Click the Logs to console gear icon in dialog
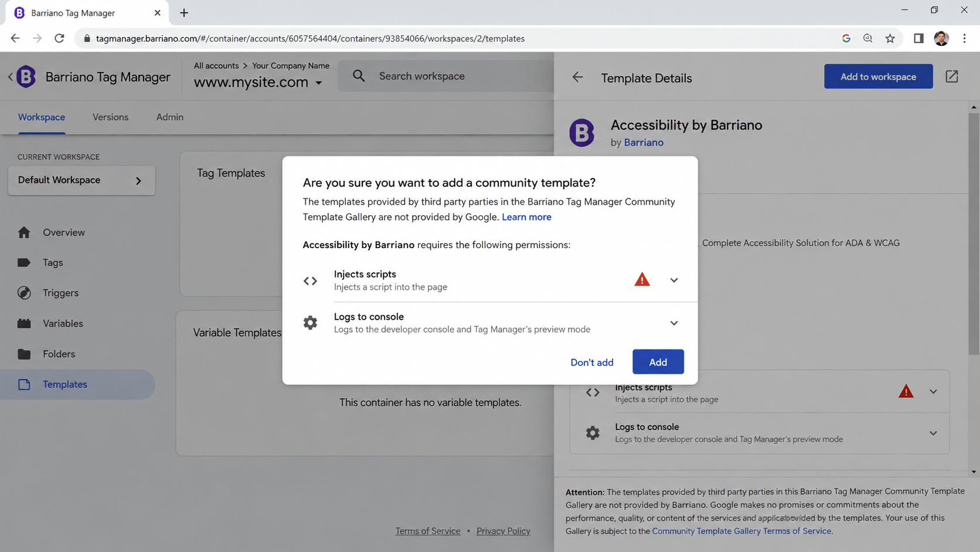Image resolution: width=980 pixels, height=552 pixels. [310, 323]
